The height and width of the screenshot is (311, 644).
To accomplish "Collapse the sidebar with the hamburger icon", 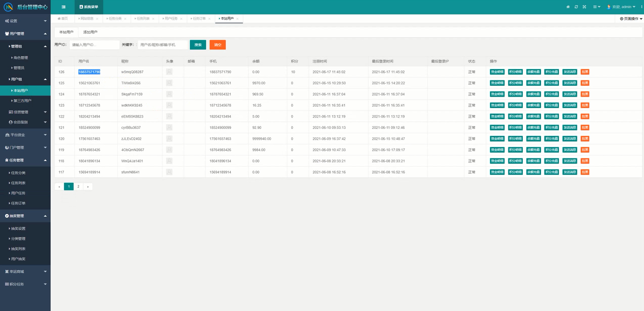I will [64, 7].
